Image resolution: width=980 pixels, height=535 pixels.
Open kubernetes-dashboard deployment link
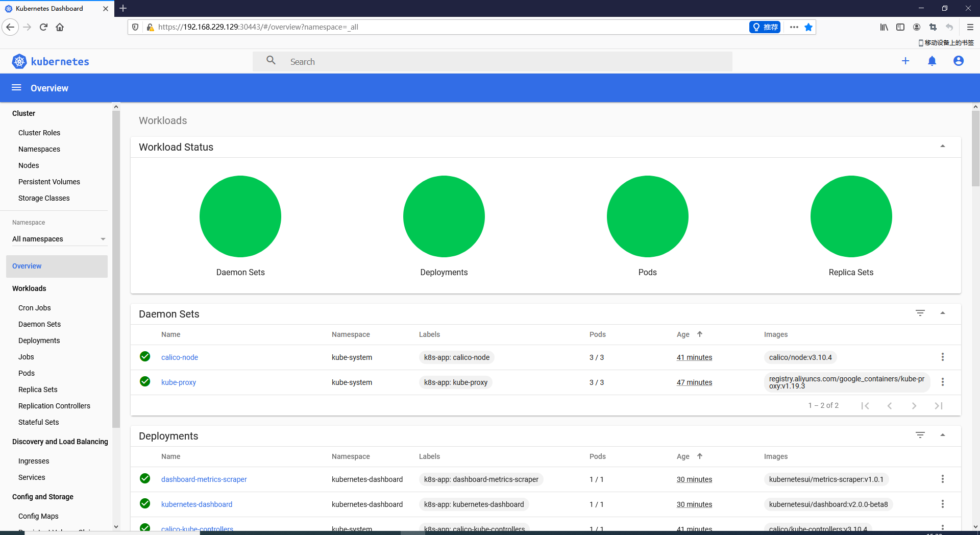tap(197, 504)
